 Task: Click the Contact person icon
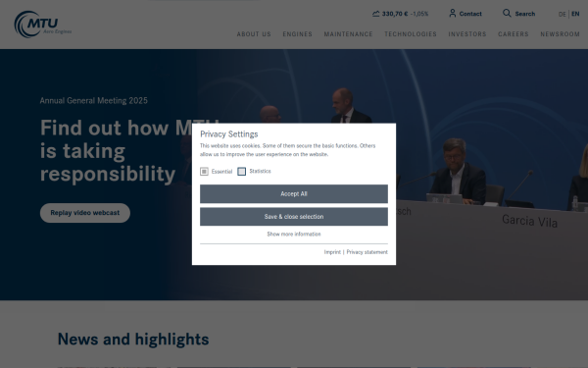(452, 14)
